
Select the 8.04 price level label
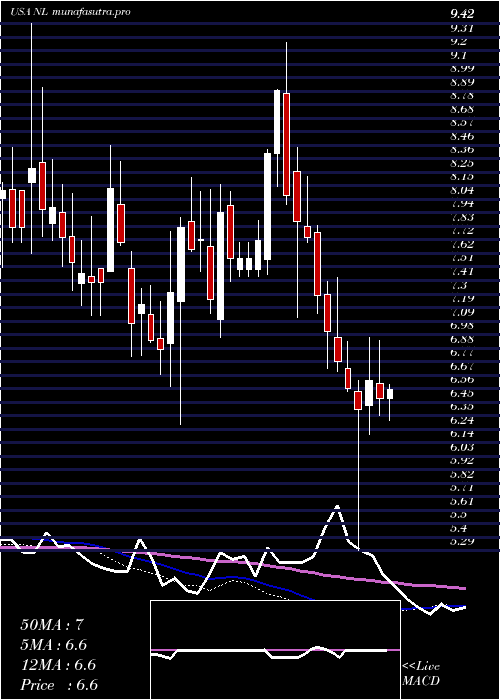(462, 190)
